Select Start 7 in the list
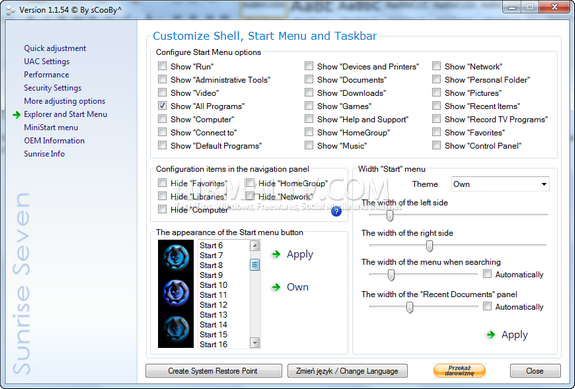This screenshot has height=389, width=575. pyautogui.click(x=211, y=255)
